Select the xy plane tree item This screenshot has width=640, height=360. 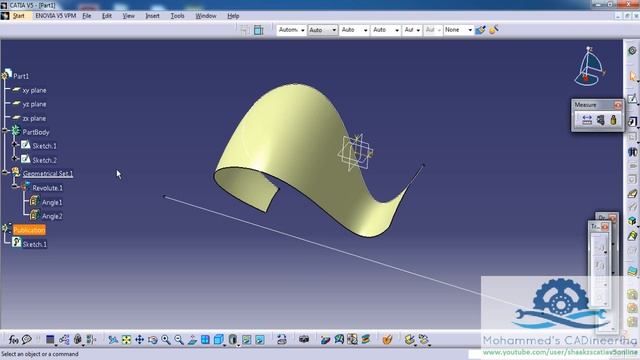[34, 90]
